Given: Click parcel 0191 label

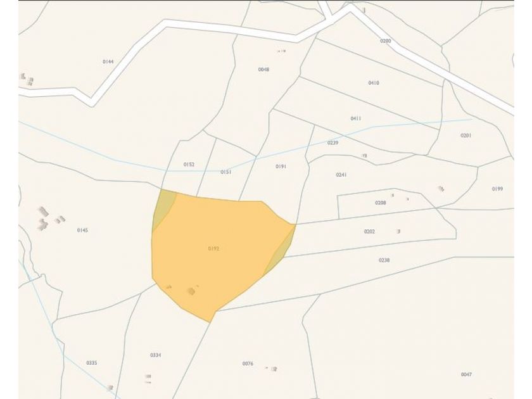Looking at the screenshot, I should [281, 167].
